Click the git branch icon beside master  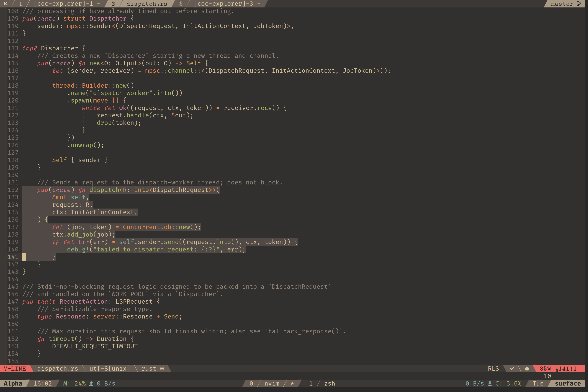pos(579,4)
